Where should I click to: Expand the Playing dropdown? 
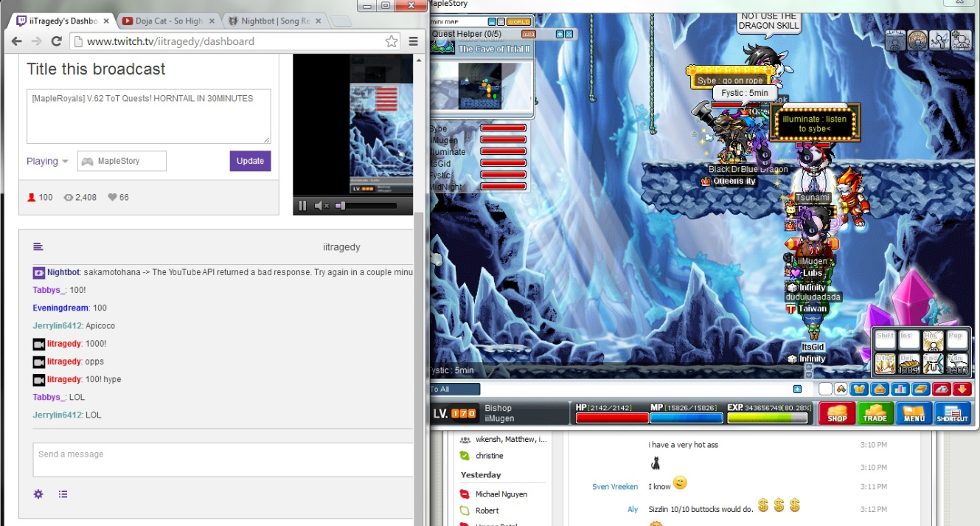(x=47, y=162)
